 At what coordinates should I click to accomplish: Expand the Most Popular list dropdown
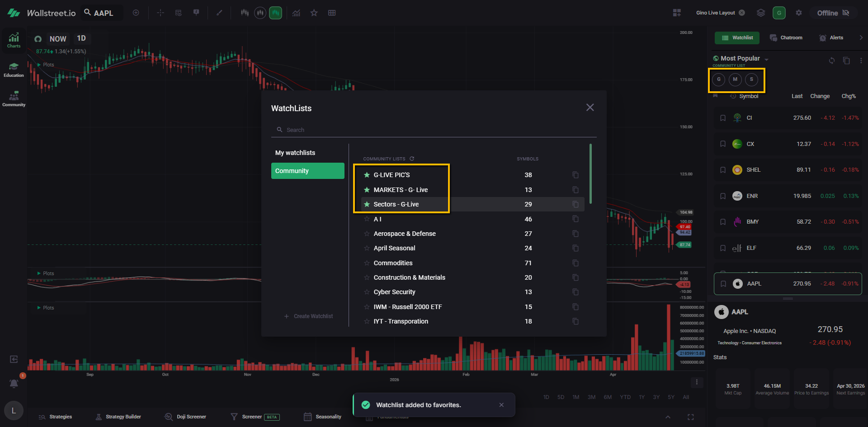(x=766, y=59)
